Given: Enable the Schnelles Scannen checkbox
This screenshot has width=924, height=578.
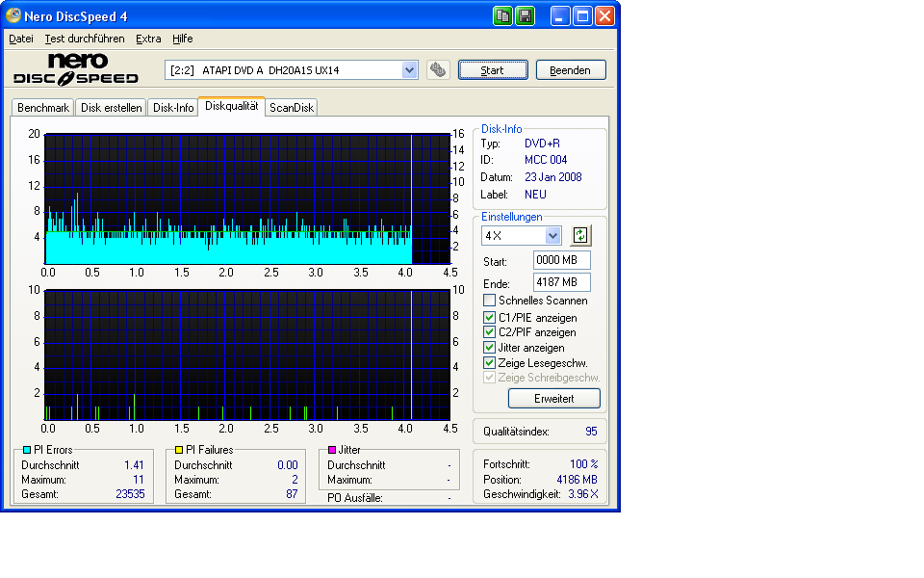Looking at the screenshot, I should pos(490,301).
